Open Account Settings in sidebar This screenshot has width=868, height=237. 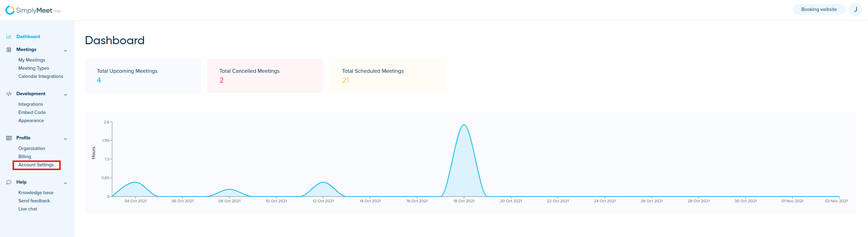click(x=36, y=165)
